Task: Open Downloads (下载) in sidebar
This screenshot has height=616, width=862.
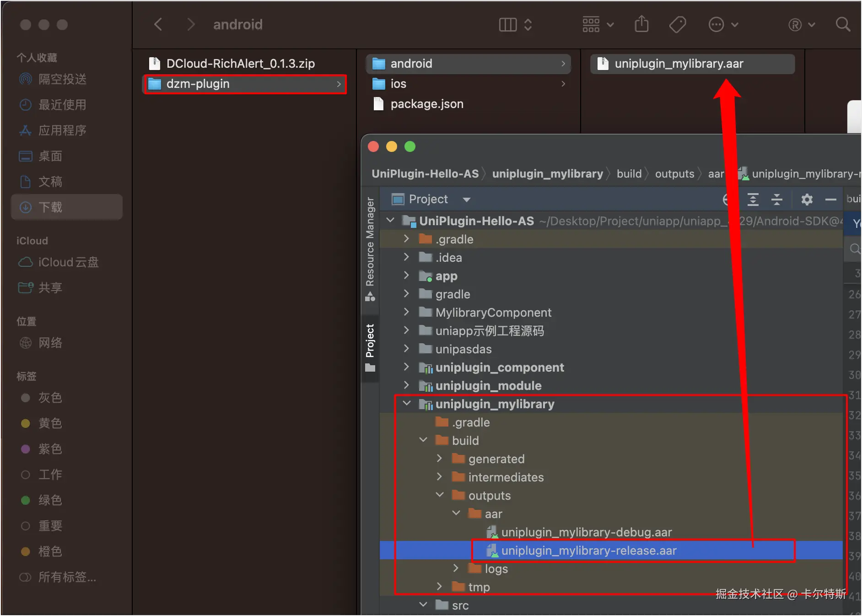Action: click(x=67, y=207)
